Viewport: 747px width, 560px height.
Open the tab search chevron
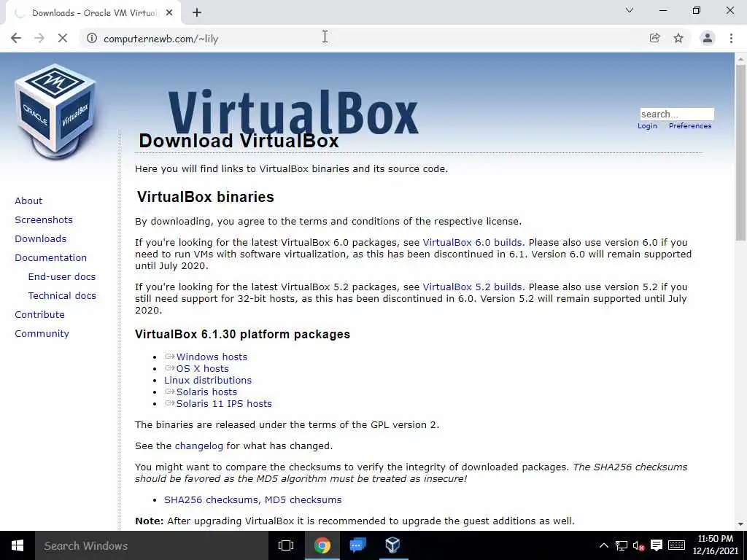click(x=630, y=10)
